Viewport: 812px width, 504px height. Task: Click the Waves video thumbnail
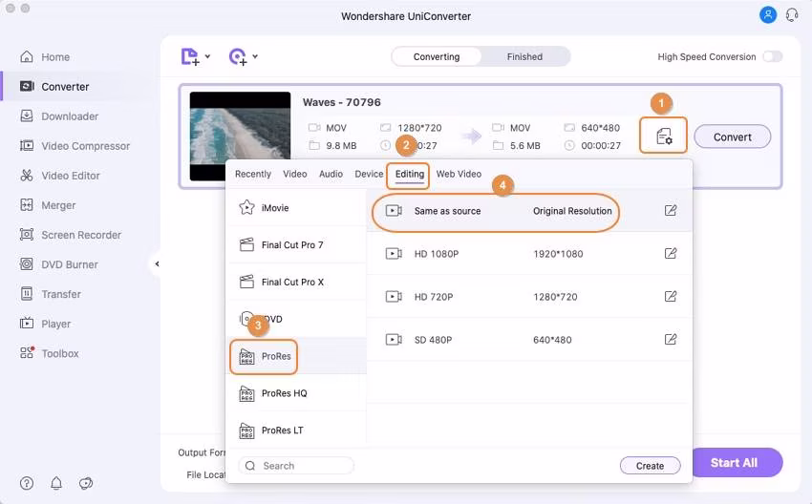click(240, 136)
